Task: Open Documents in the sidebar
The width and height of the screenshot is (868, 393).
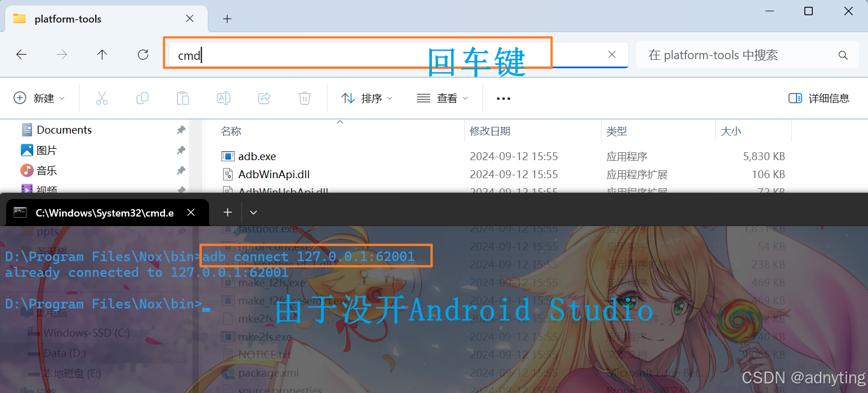Action: [x=64, y=130]
